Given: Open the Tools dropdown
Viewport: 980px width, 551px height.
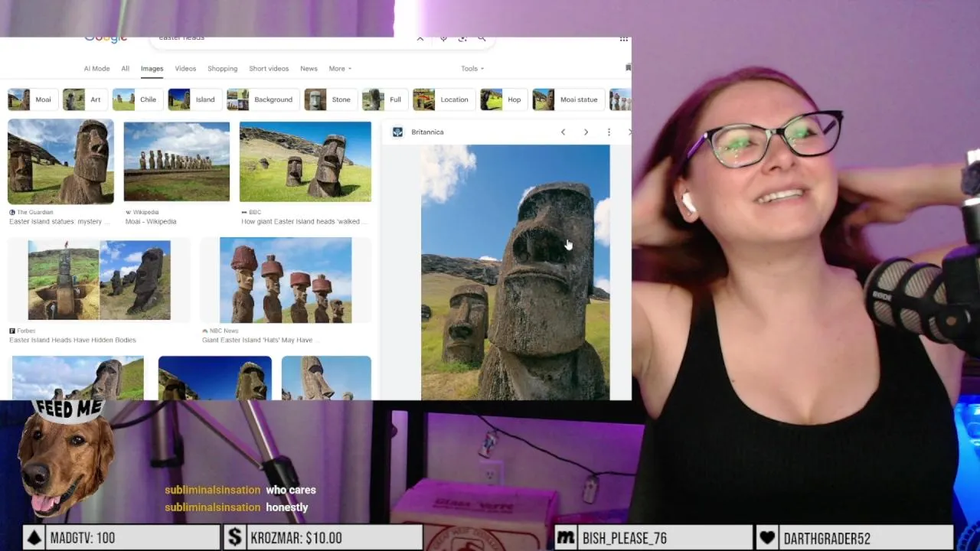Looking at the screenshot, I should (x=472, y=69).
